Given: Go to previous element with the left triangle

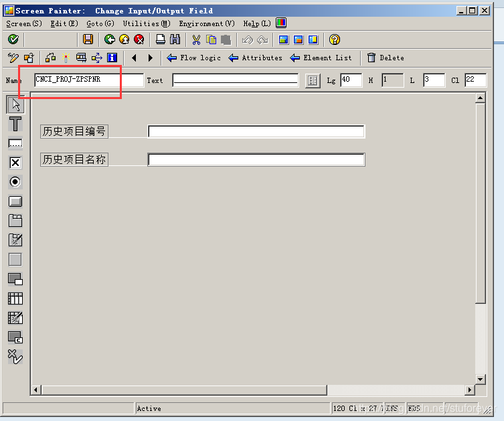Looking at the screenshot, I should pyautogui.click(x=134, y=58).
